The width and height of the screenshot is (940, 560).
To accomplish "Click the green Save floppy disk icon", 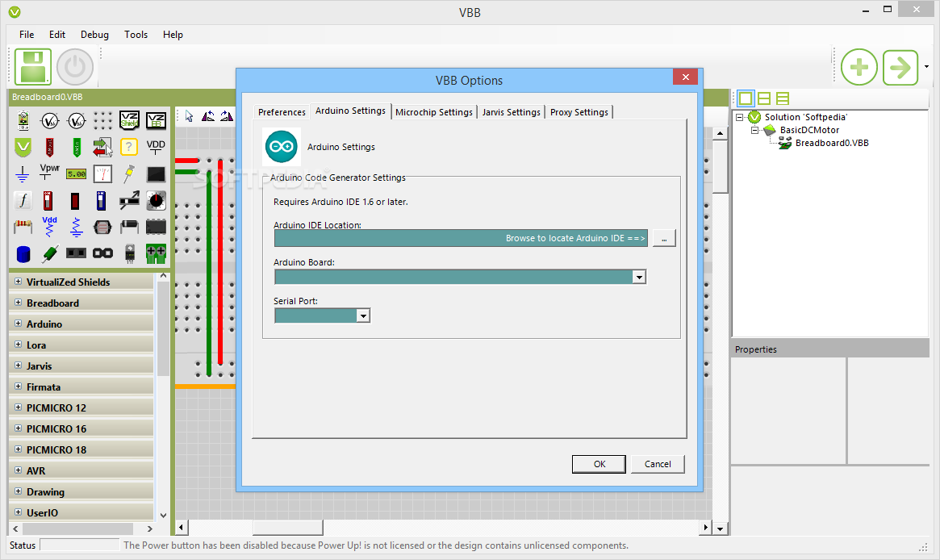I will pos(33,66).
